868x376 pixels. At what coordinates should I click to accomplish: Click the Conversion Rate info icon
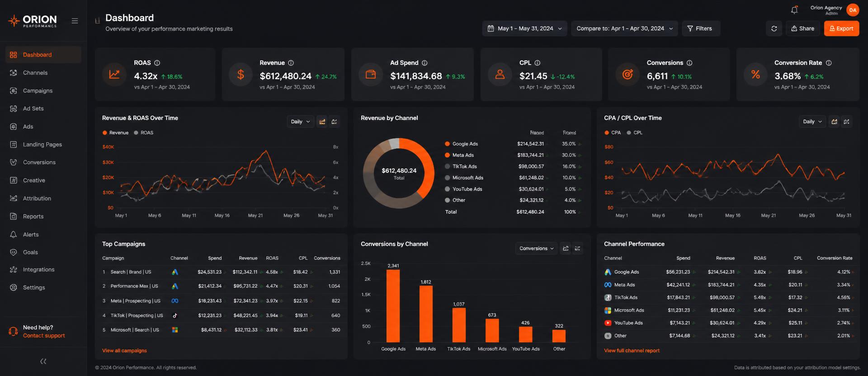pos(829,63)
